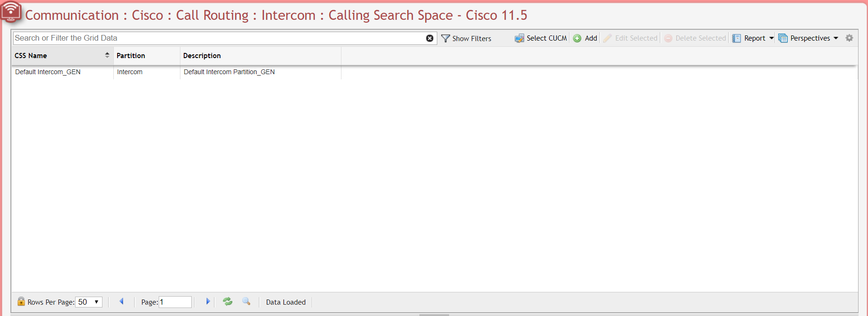Image resolution: width=868 pixels, height=316 pixels.
Task: Open the grid settings gear
Action: (849, 38)
